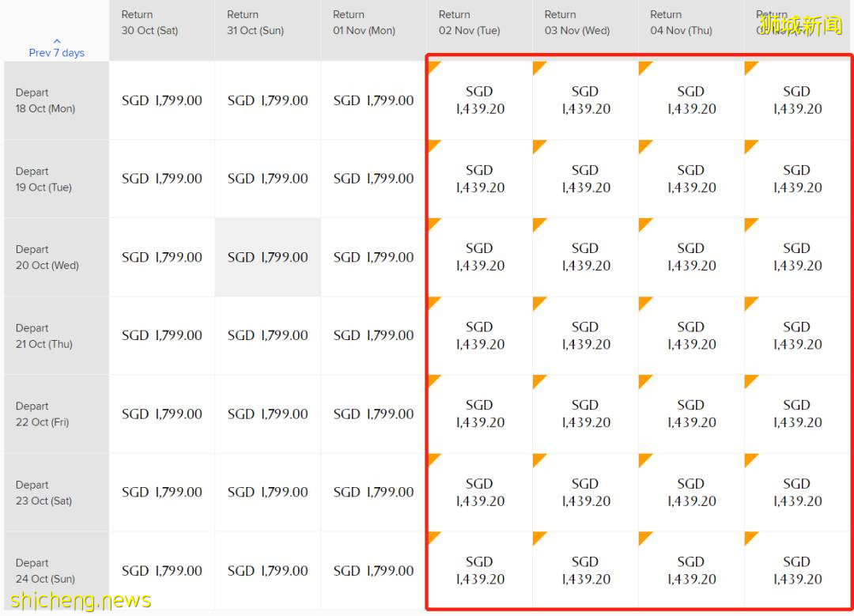Choose fare for 22 Oct depart, 30 Oct return

(161, 414)
